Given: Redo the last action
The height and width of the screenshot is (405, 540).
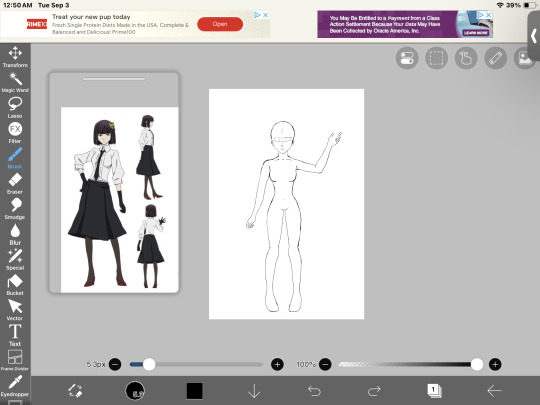Looking at the screenshot, I should click(374, 391).
